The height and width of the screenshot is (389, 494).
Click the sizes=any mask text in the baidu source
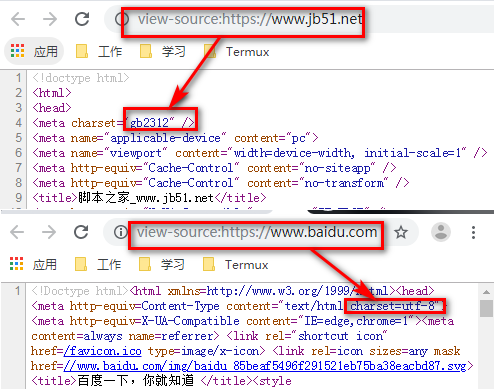pyautogui.click(x=415, y=351)
